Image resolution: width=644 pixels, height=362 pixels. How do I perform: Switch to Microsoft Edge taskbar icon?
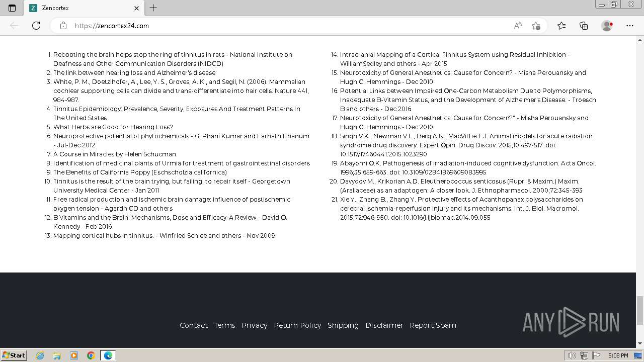coord(108,355)
